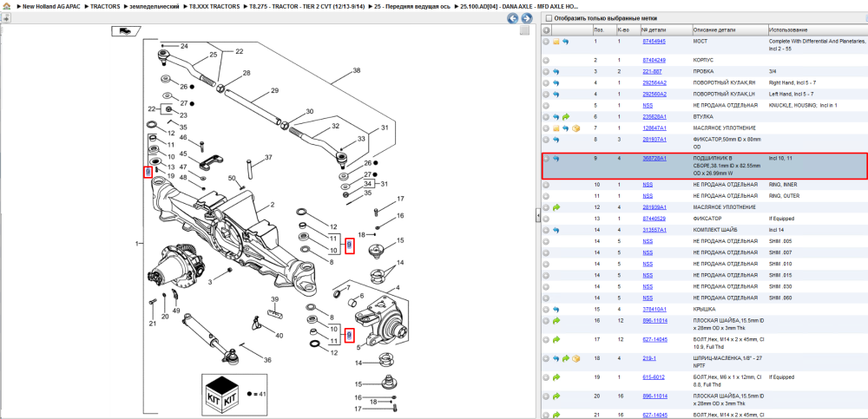Go to the home icon in breadcrumb

pyautogui.click(x=6, y=6)
